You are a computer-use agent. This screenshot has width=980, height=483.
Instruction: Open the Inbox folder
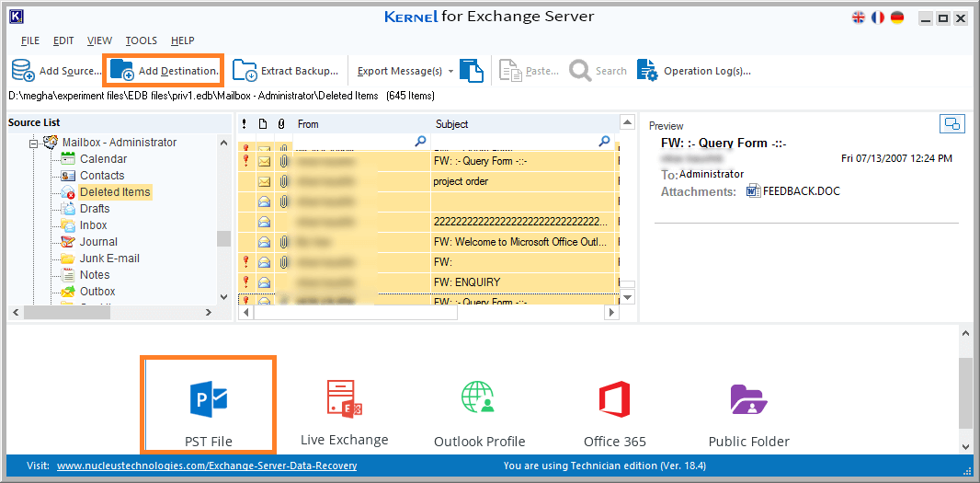[93, 225]
